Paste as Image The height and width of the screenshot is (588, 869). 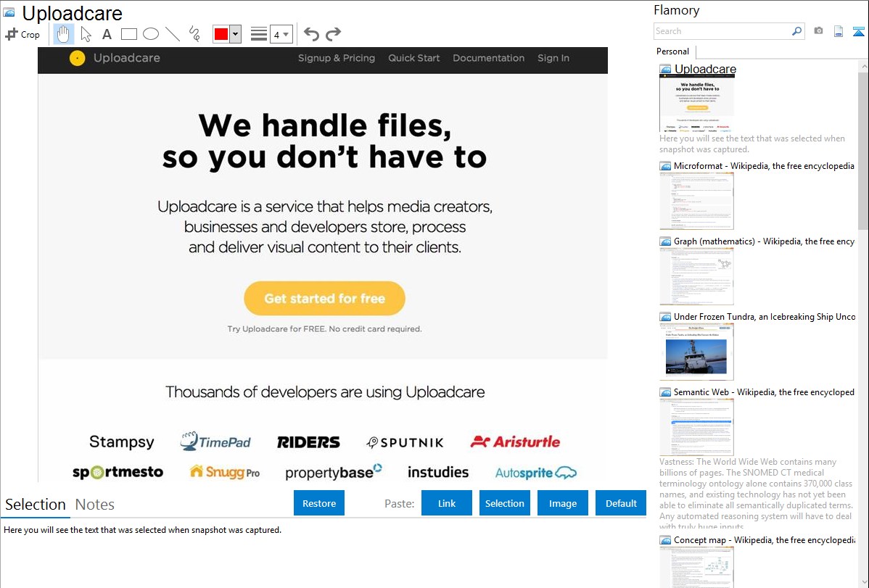pos(562,503)
